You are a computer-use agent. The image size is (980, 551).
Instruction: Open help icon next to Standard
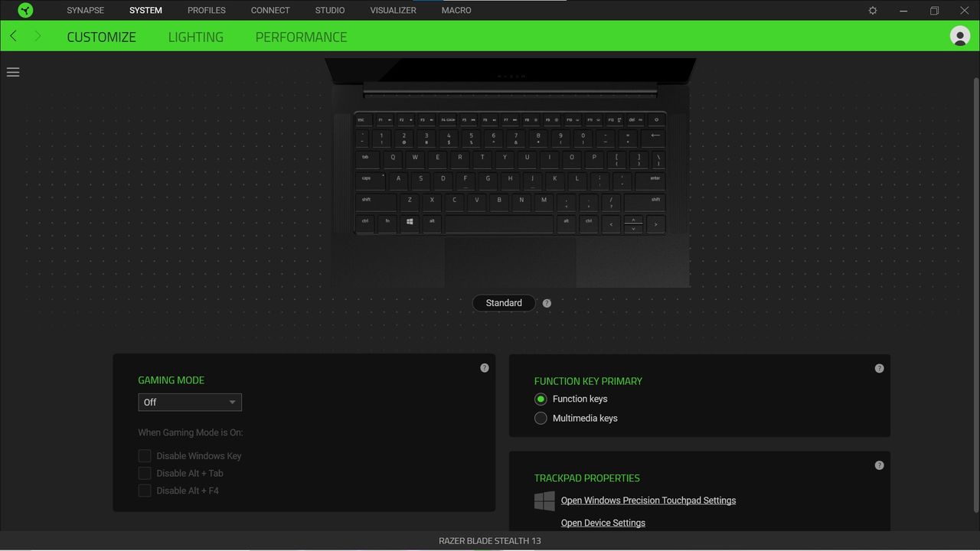547,303
